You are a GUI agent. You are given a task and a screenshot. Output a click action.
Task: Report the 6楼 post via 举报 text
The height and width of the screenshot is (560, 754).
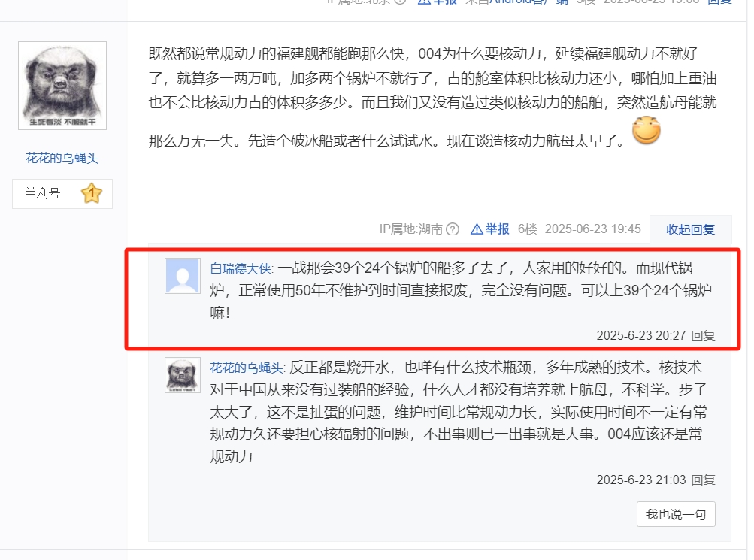[x=497, y=229]
